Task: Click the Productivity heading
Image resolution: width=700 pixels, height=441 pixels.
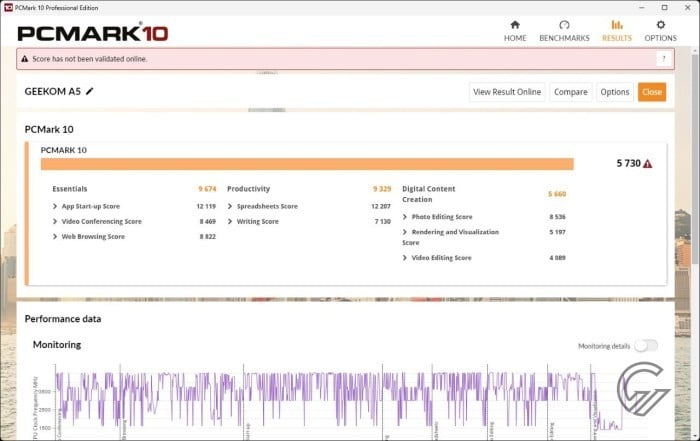Action: pos(248,189)
